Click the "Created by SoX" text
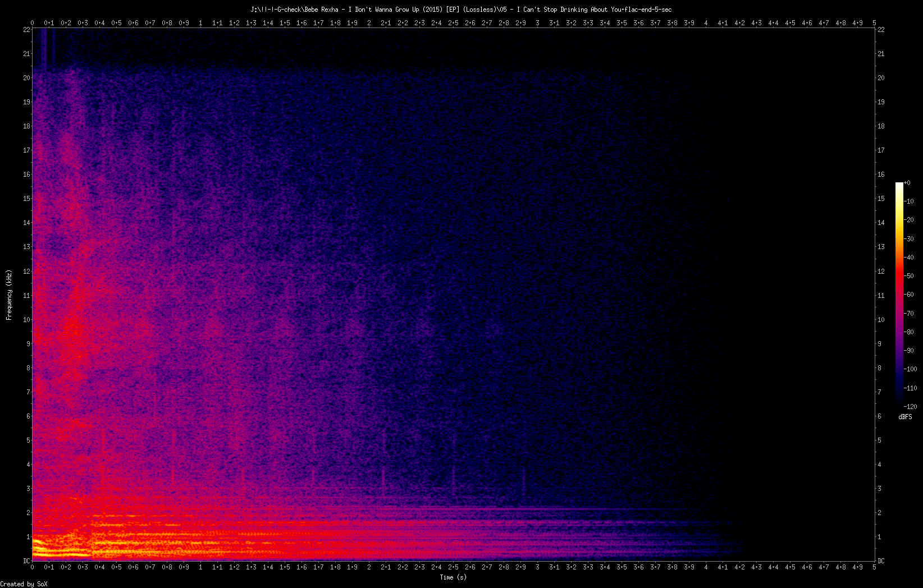 click(24, 584)
